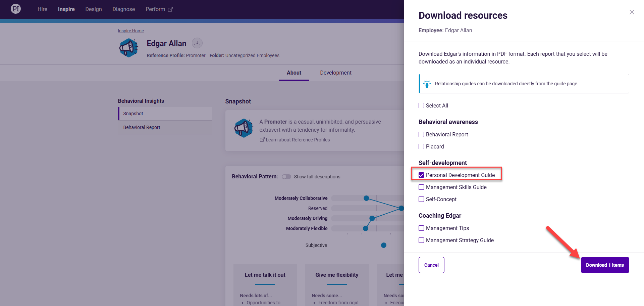Click Promoter megaphone icon in Snapshot card
Screen dimensions: 644x306
tap(244, 128)
